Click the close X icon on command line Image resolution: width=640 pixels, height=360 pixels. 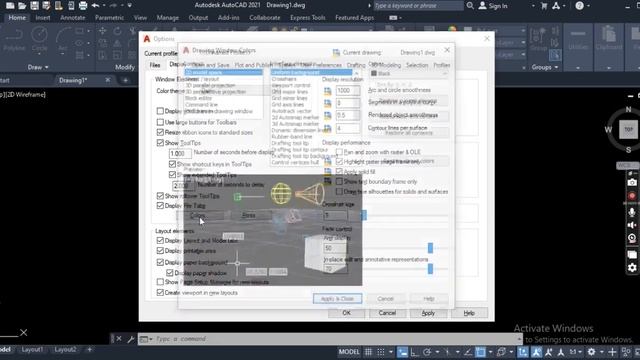119,339
